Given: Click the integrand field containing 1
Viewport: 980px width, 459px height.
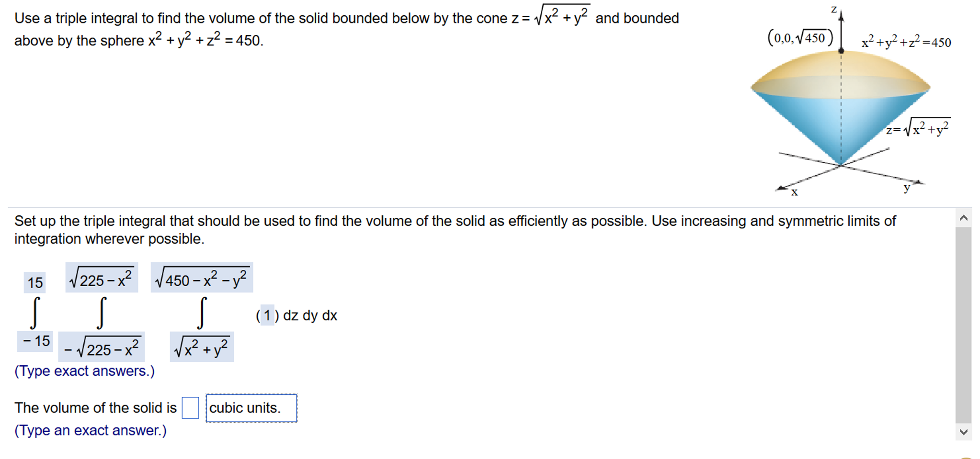Looking at the screenshot, I should click(267, 315).
